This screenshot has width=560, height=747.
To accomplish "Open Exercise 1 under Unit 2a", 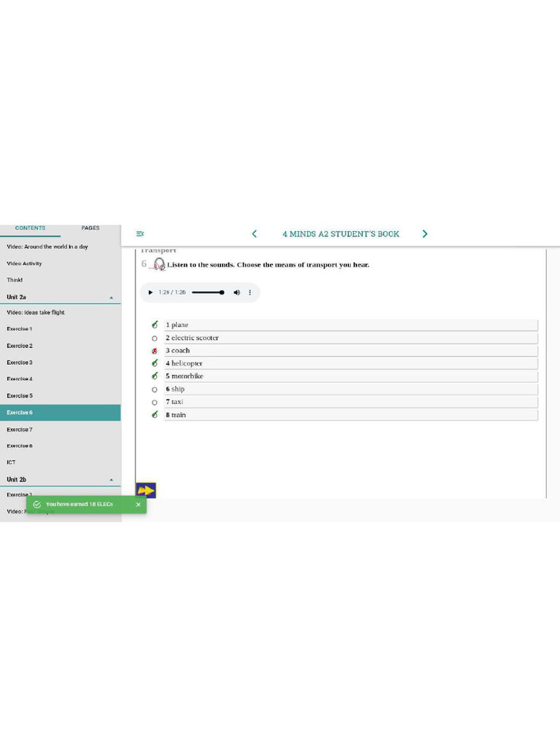I will click(20, 329).
